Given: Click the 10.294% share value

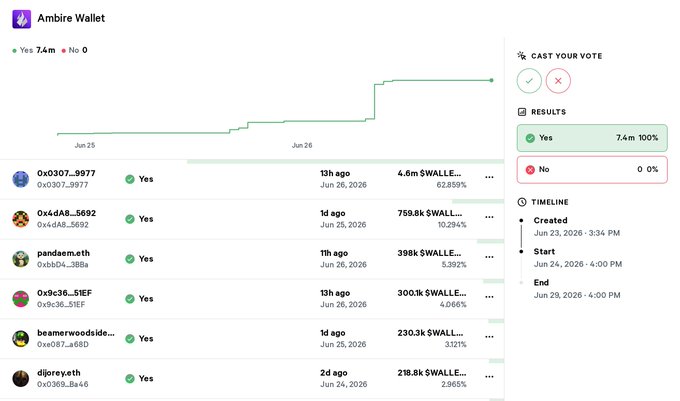Looking at the screenshot, I should (x=452, y=225).
